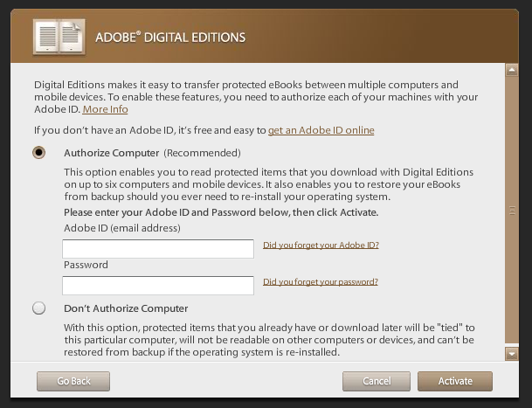Click the vertical scrollbar thumb grip
532x408 pixels.
tap(512, 211)
